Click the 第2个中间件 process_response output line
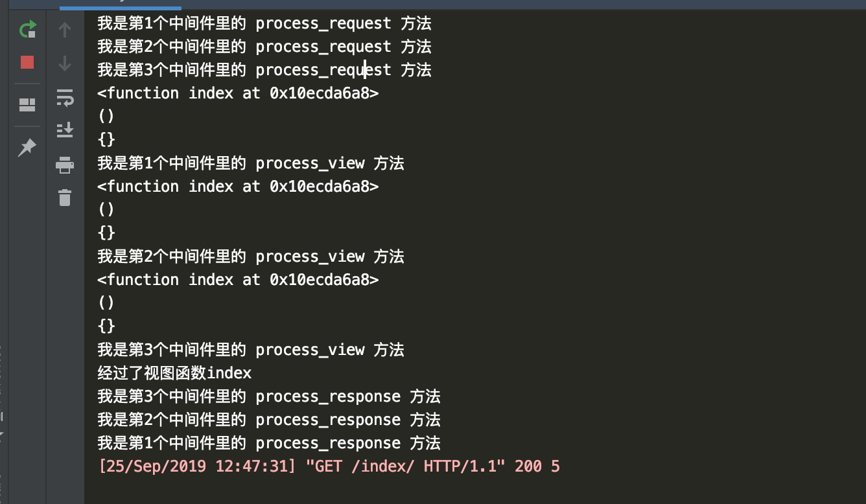 (268, 420)
